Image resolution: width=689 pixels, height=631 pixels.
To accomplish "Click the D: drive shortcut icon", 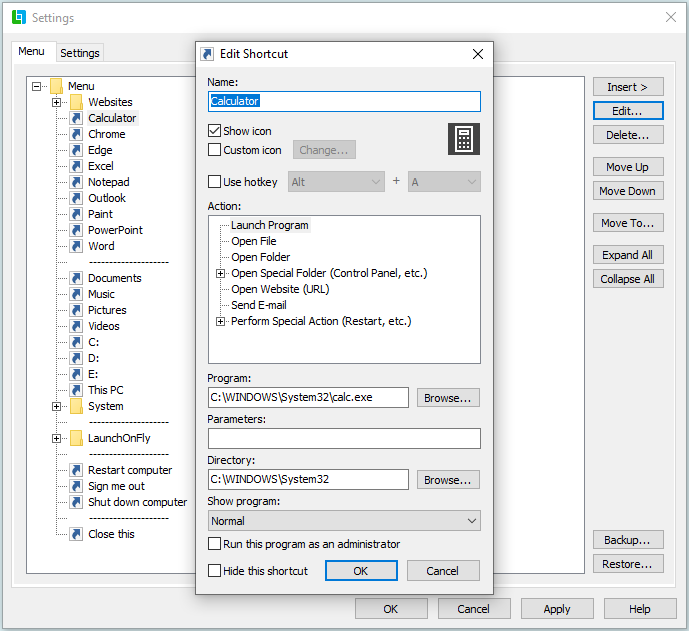I will (76, 358).
